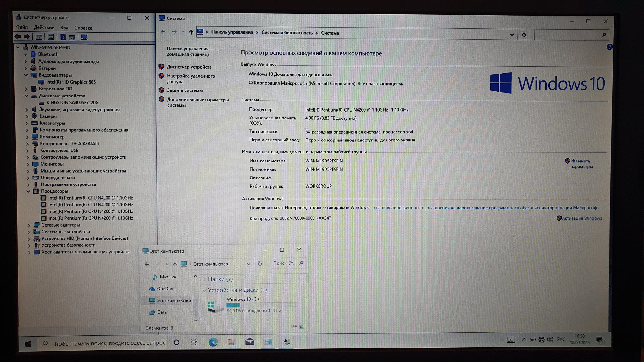Switch to large icons view in Explorer
The height and width of the screenshot is (362, 644).
302,327
